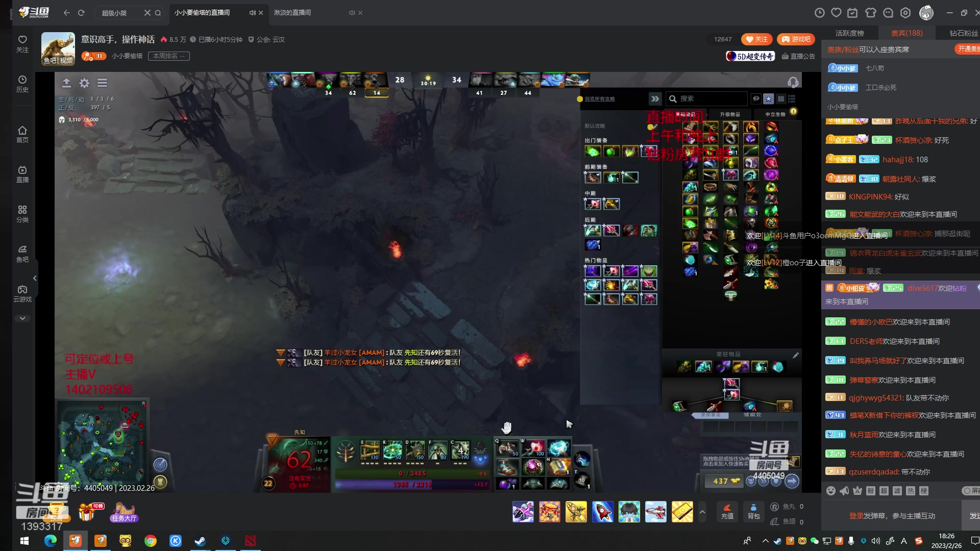This screenshot has width=980, height=551.
Task: Expand more sidebar items chevron
Action: [x=22, y=318]
